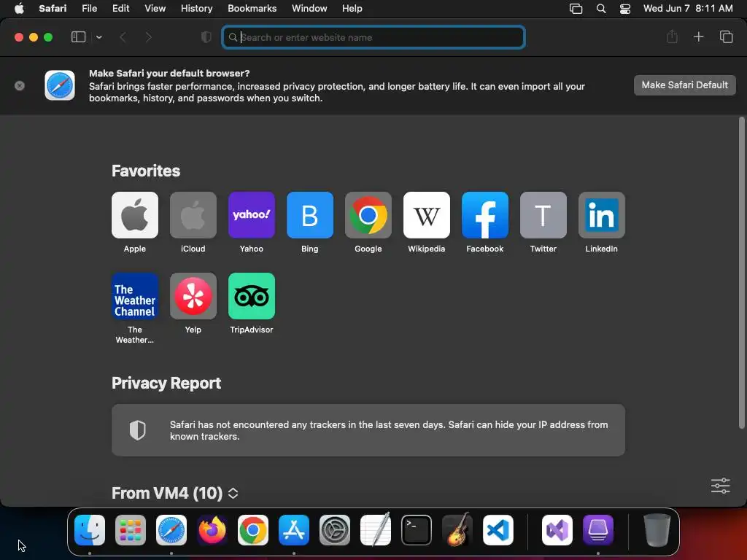Toggle the Safari sidebar button
This screenshot has width=747, height=560.
pos(78,37)
